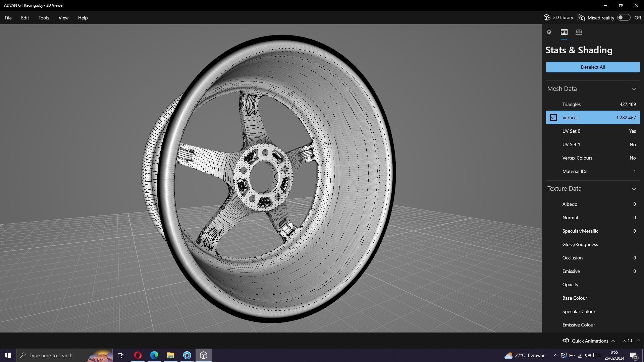Open Microsoft Edge from taskbar
644x362 pixels.
click(154, 355)
